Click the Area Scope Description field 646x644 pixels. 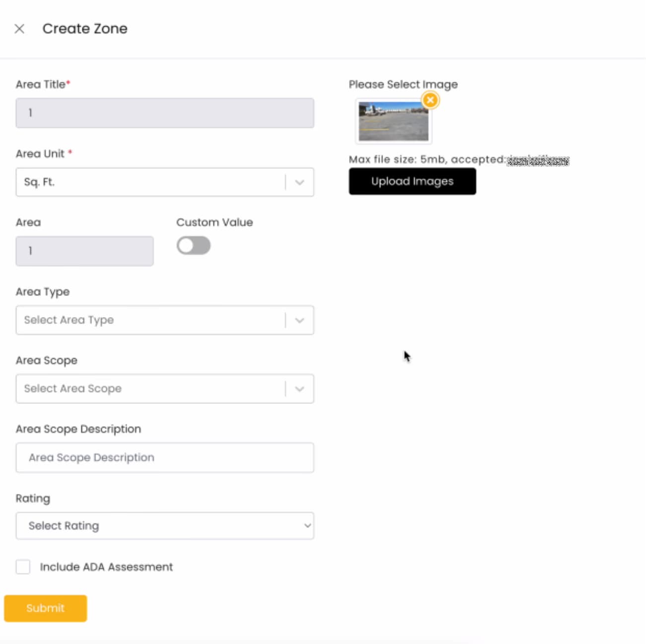[x=165, y=458]
